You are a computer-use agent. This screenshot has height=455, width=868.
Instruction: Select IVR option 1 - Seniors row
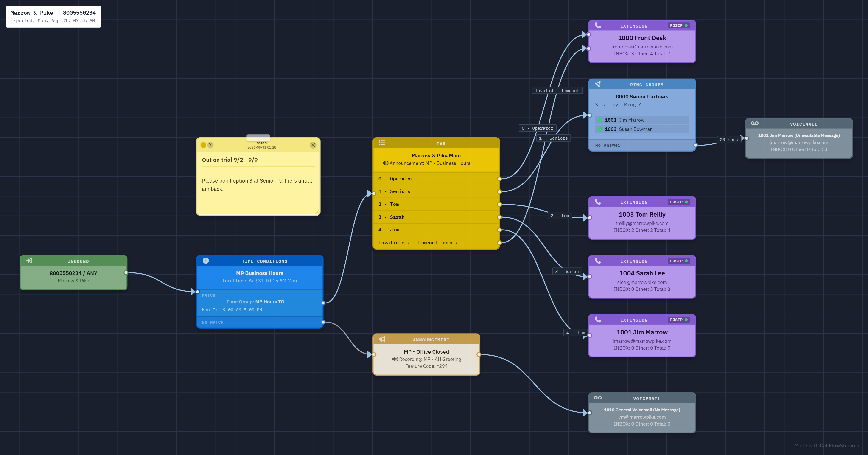(436, 191)
